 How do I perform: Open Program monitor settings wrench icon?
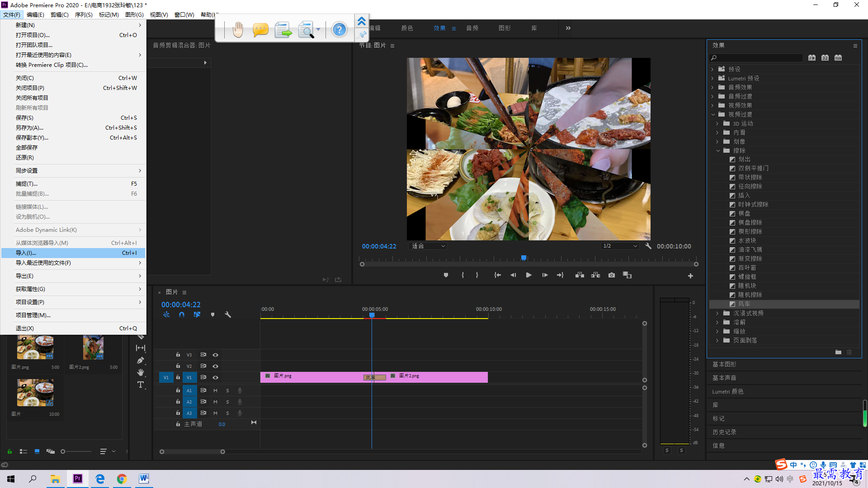point(648,246)
